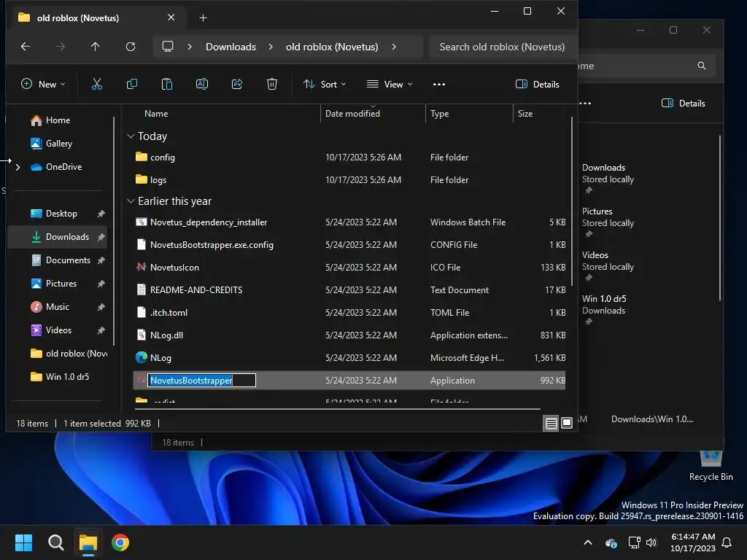Screen dimensions: 747x560
Task: Click search magnifier in background Explorer window
Action: pyautogui.click(x=702, y=66)
